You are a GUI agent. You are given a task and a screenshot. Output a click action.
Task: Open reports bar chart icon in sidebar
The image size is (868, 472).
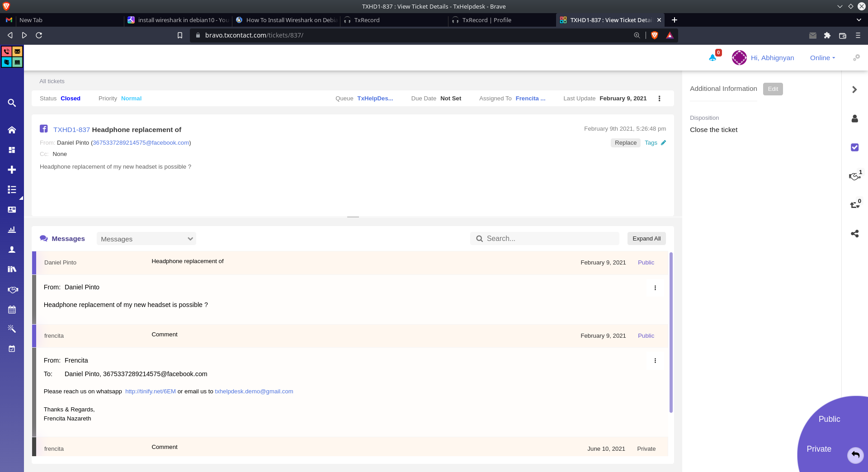(x=12, y=230)
